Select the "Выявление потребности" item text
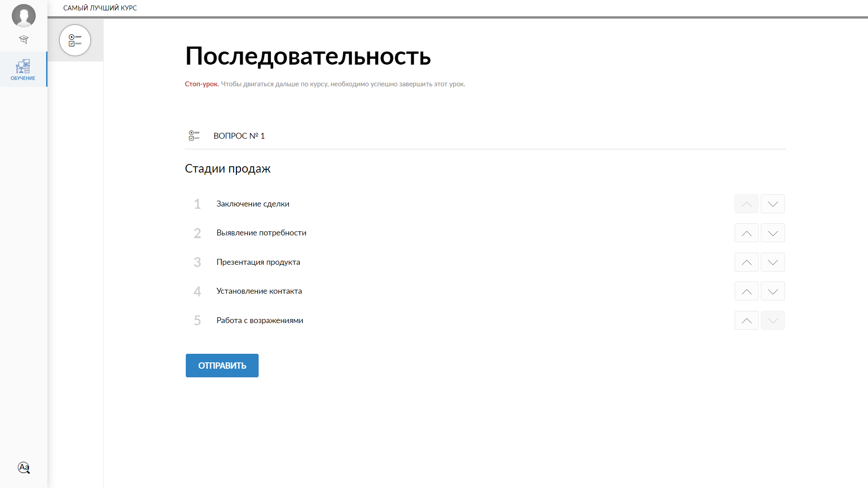This screenshot has width=868, height=488. [x=261, y=233]
